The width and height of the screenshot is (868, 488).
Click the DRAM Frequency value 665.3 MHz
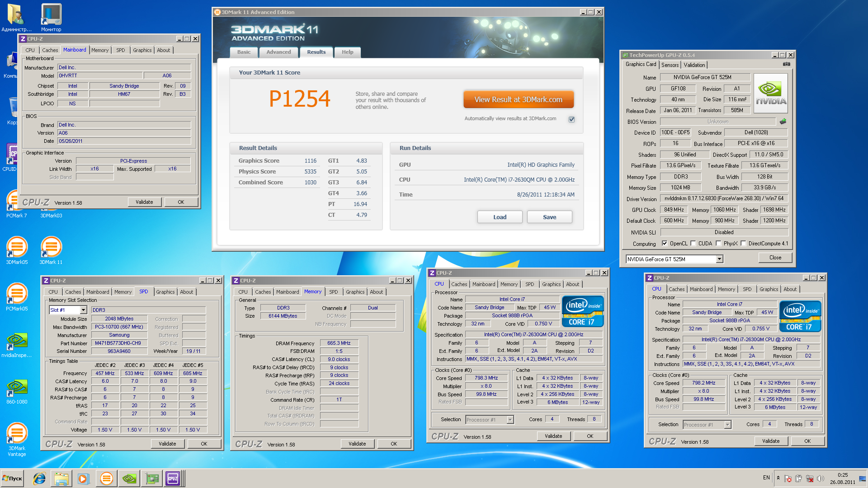(339, 343)
